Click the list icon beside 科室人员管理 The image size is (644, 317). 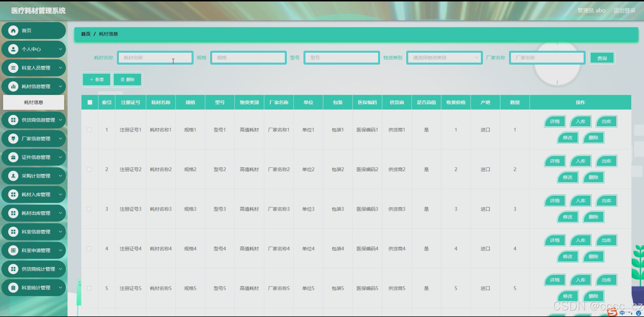(x=13, y=68)
